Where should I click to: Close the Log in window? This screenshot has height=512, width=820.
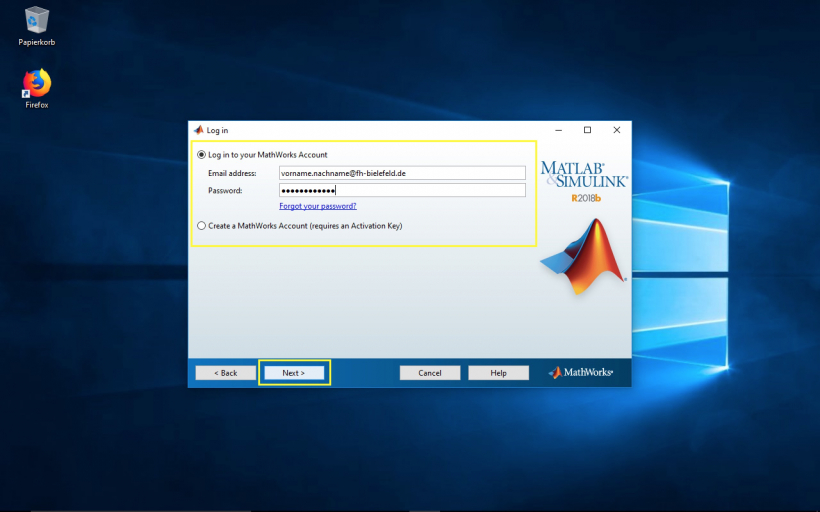617,130
